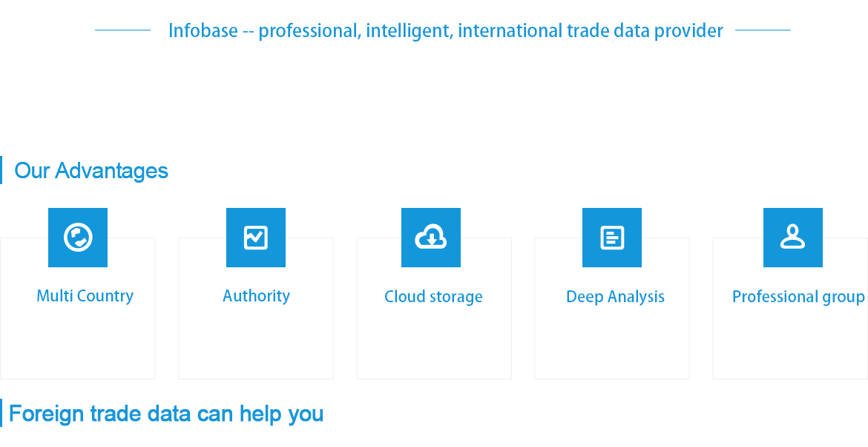Open the Professional group label
868x447 pixels.
coord(798,297)
